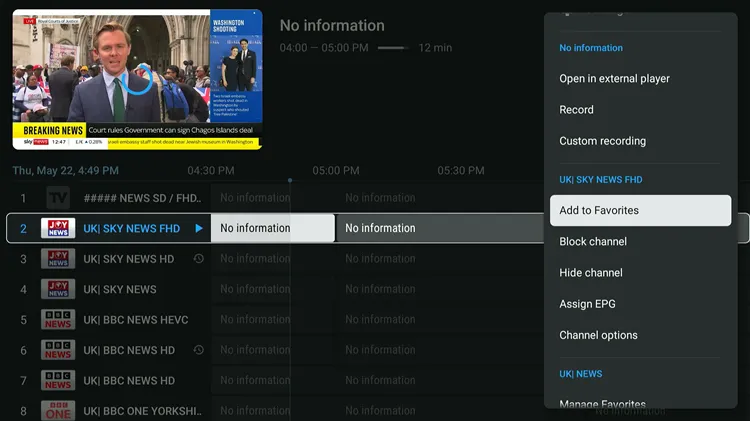
Task: Click the current program cell for channel 7
Action: coord(273,380)
